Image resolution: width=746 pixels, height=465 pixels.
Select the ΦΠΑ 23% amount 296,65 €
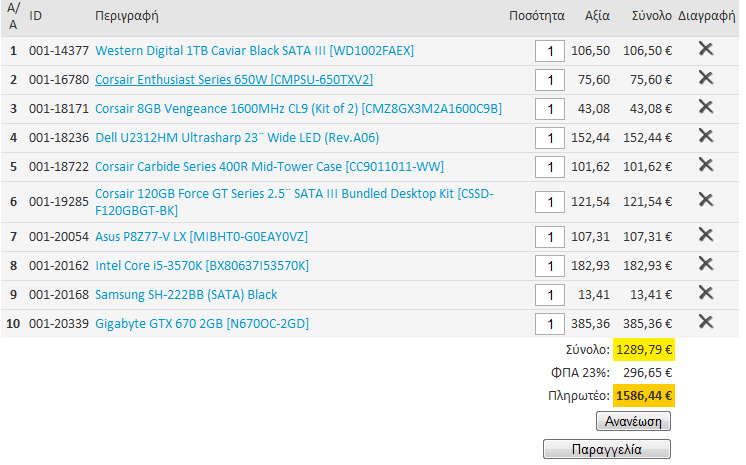tap(648, 373)
